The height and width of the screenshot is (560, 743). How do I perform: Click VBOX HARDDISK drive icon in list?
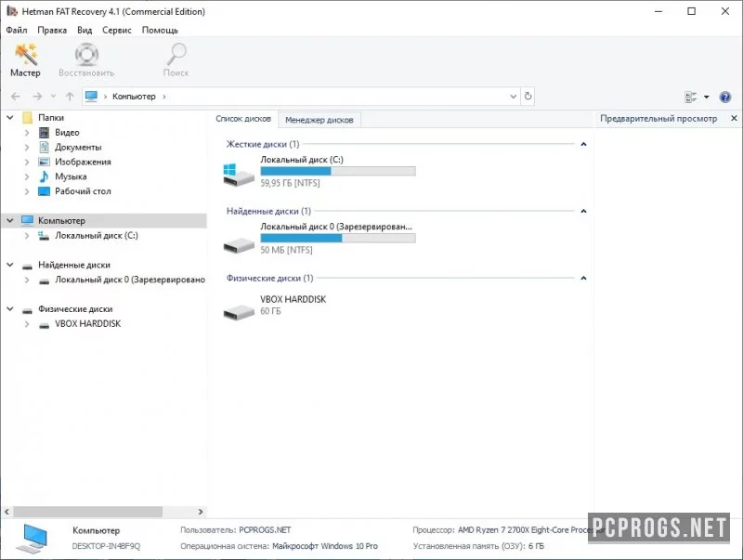(x=239, y=312)
